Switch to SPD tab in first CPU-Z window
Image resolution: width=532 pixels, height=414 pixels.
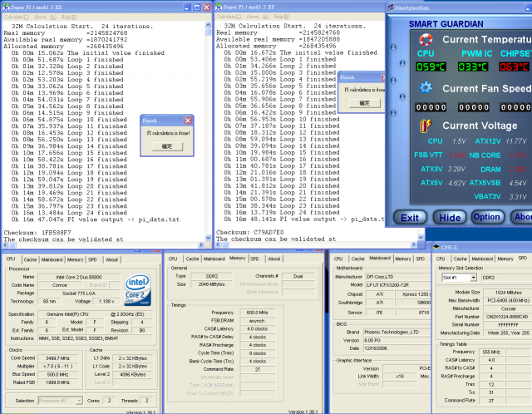coord(92,259)
